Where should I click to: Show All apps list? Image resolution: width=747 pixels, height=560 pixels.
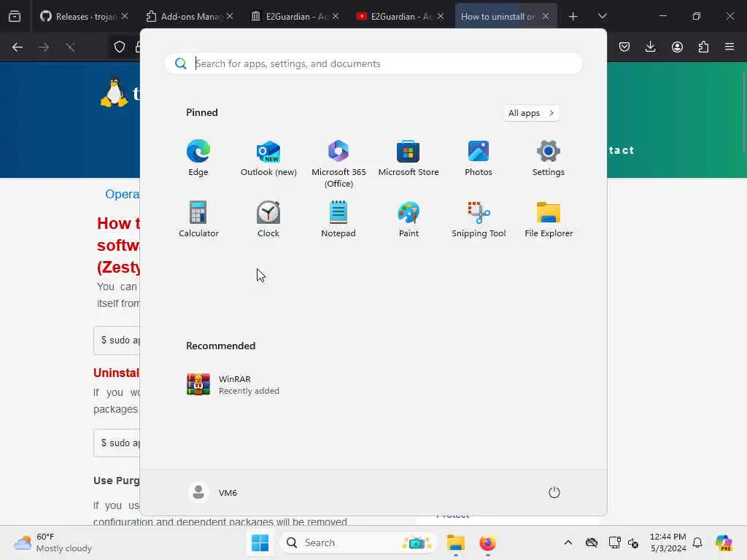click(531, 113)
